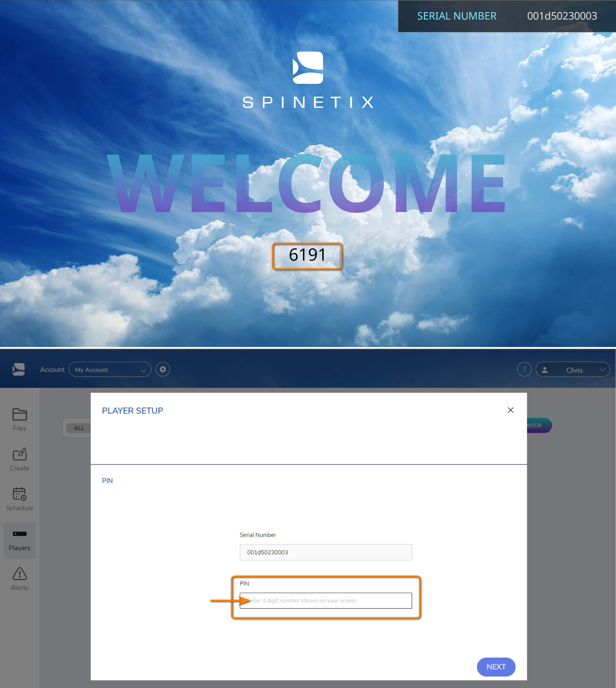Open the Create section in sidebar
616x688 pixels.
[x=19, y=460]
